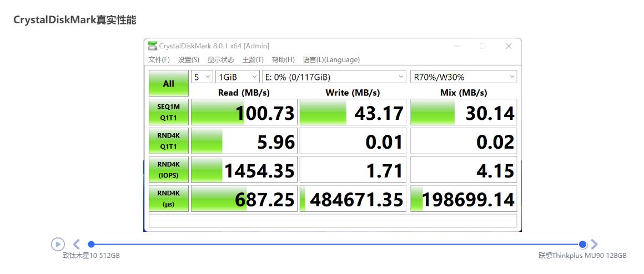This screenshot has height=274, width=644.
Task: Click the Write (MB/s) column header
Action: click(353, 93)
